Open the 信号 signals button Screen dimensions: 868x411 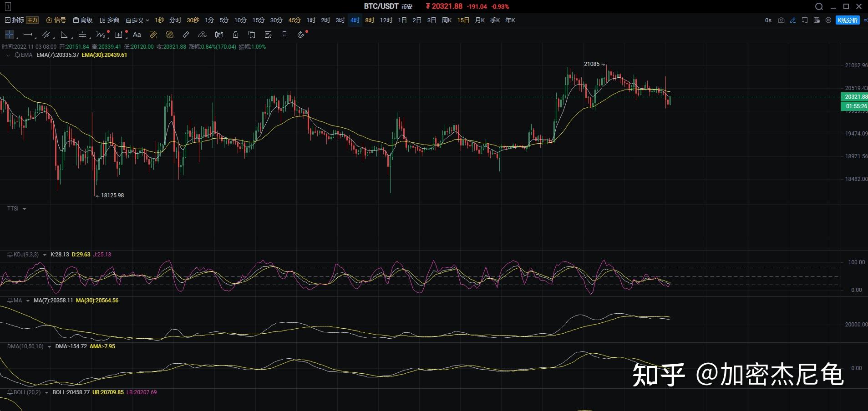coord(56,20)
